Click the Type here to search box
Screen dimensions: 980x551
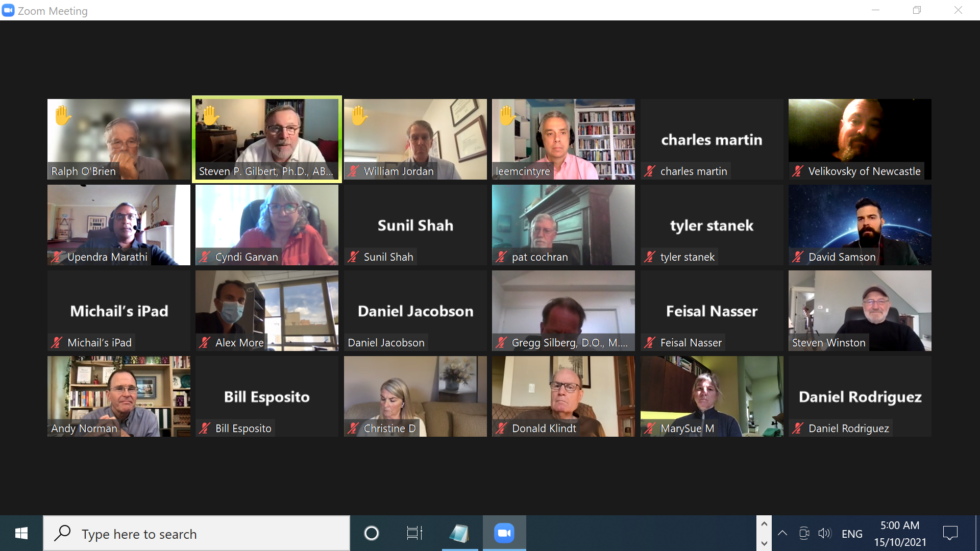[197, 534]
